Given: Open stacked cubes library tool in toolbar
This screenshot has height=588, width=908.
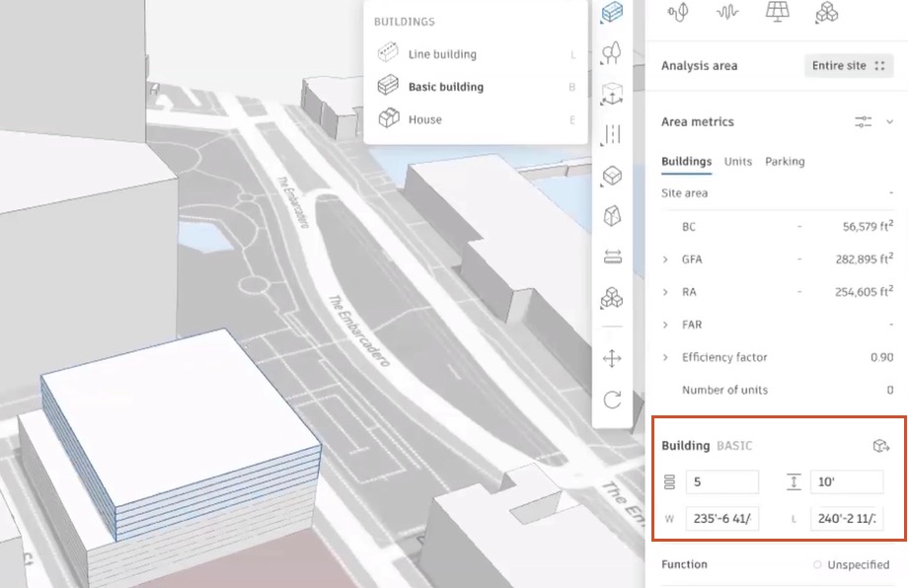Looking at the screenshot, I should click(612, 298).
